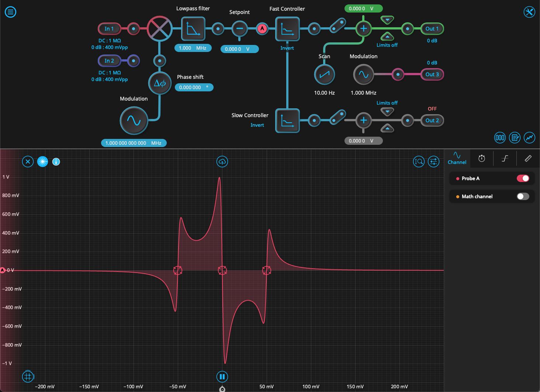The height and width of the screenshot is (392, 540).
Task: Open the tools settings icon
Action: 529,12
